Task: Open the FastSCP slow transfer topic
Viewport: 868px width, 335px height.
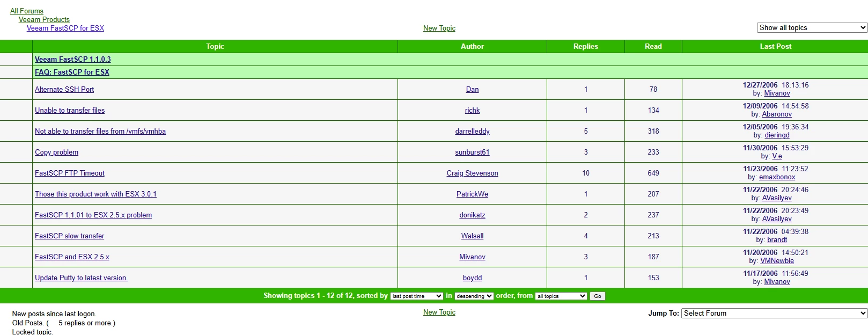Action: coord(70,236)
